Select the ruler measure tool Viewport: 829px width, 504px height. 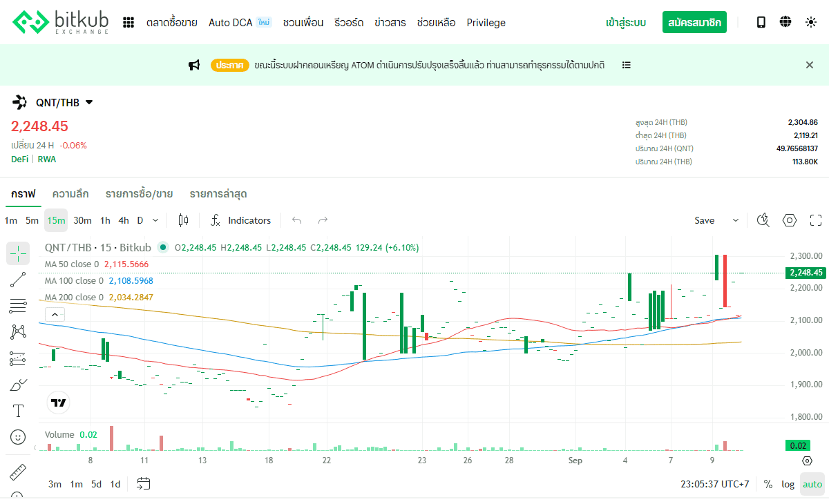coord(18,472)
